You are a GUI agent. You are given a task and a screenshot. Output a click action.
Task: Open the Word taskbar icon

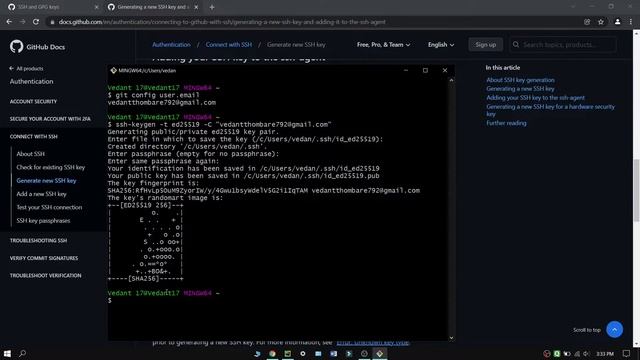(x=333, y=353)
